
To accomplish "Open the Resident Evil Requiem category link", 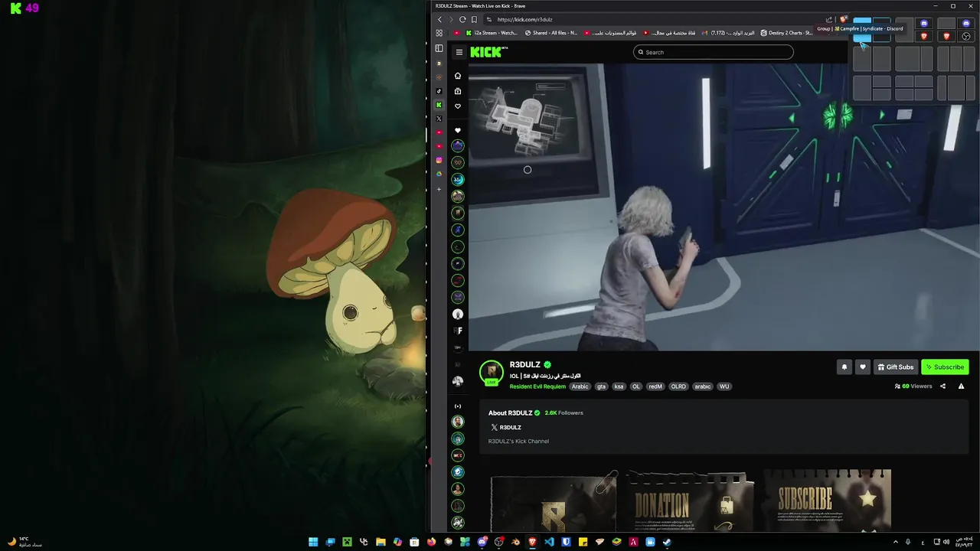I will [537, 386].
